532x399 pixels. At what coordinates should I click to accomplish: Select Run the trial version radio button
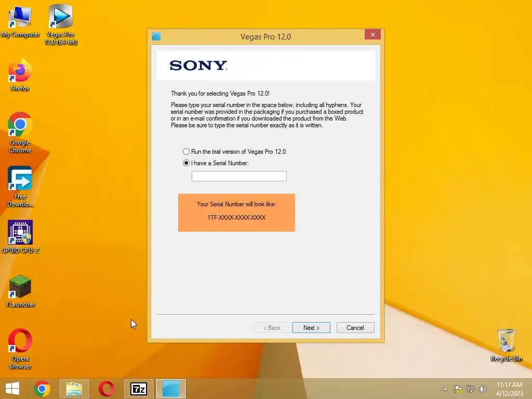click(187, 152)
